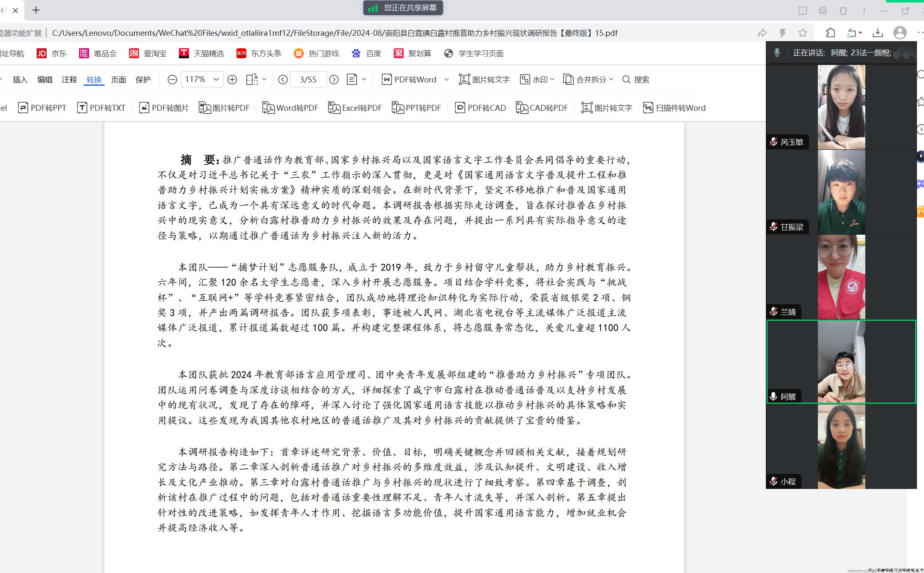Open the 保护 tab

(143, 79)
